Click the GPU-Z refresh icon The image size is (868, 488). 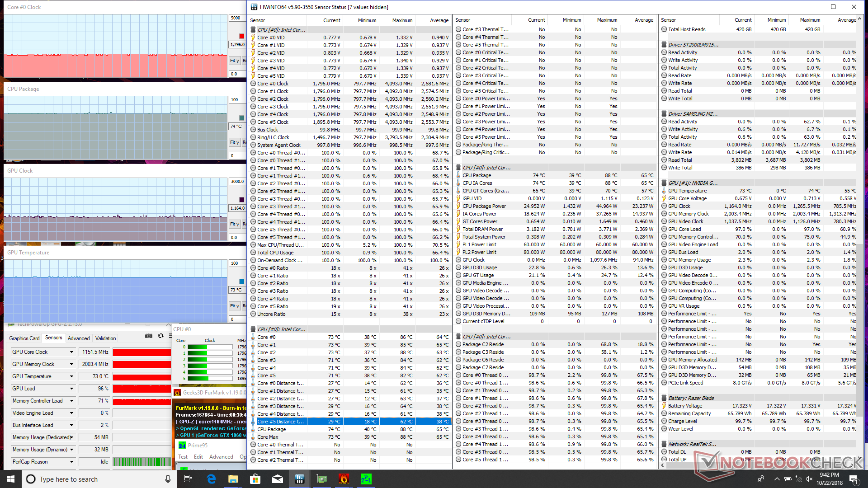point(160,336)
